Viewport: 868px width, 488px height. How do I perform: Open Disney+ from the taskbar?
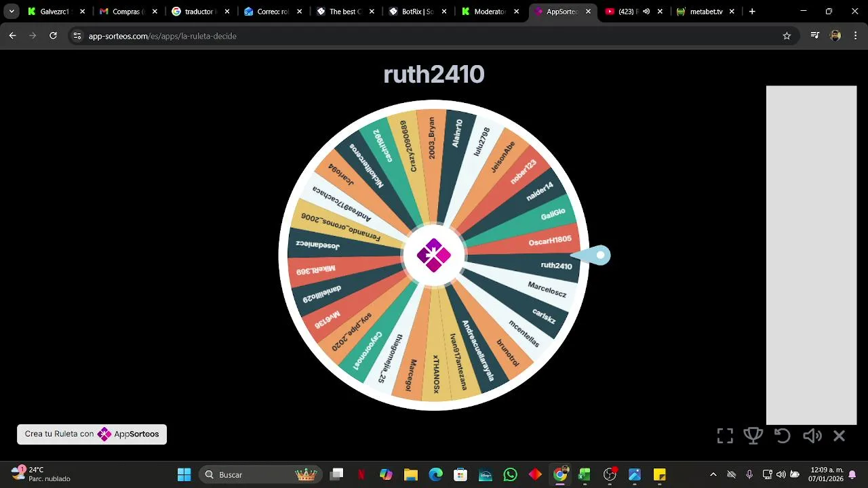tap(486, 474)
